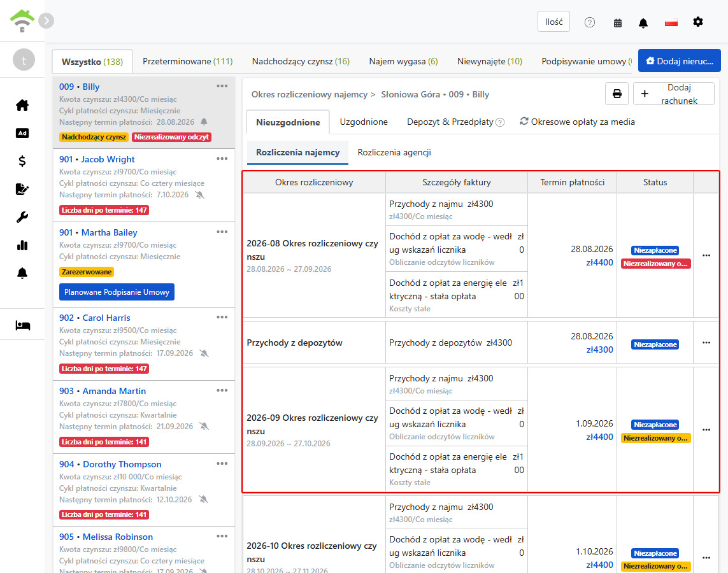Open the help question mark icon
This screenshot has width=728, height=573.
590,22
